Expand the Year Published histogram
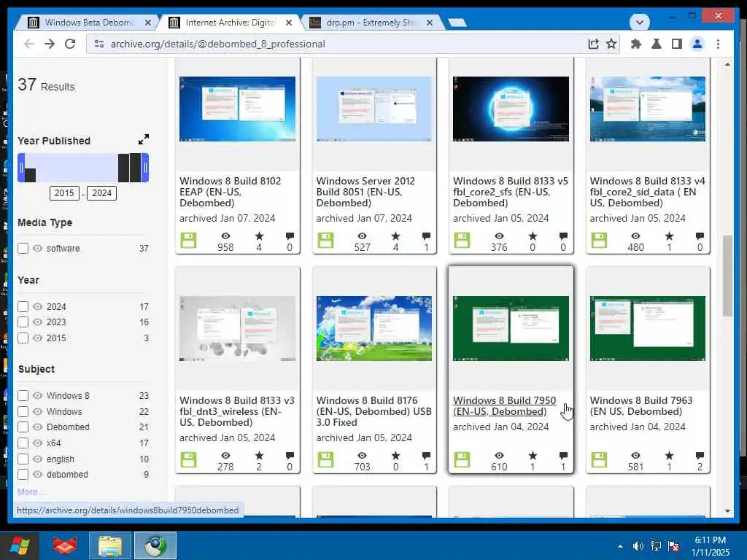This screenshot has width=747, height=560. coord(144,139)
